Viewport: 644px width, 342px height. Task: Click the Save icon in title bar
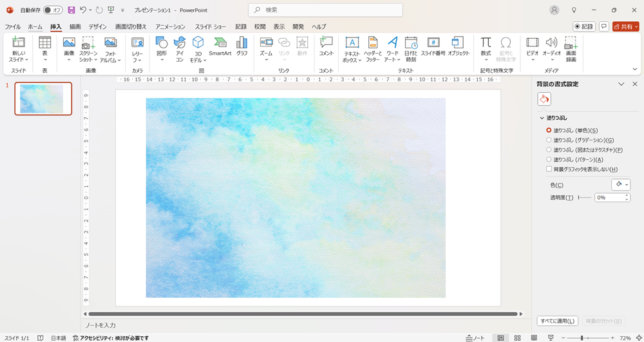click(71, 10)
